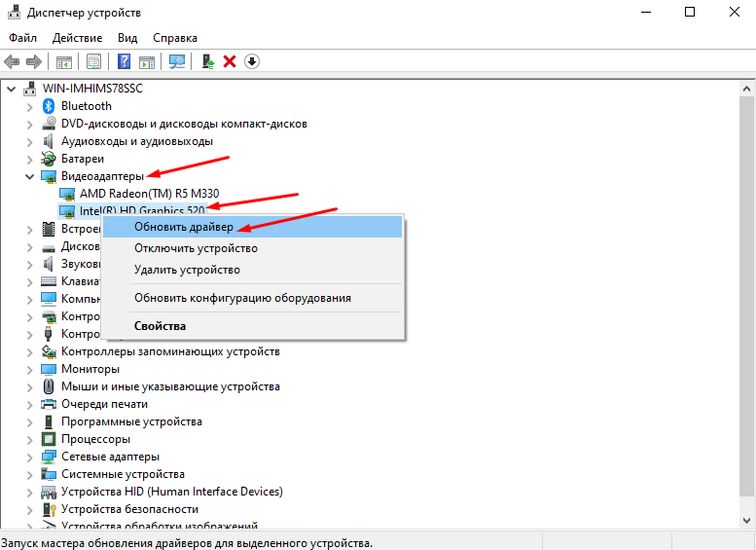Minimize the Device Manager window
Viewport: 756px width, 550px height.
646,12
